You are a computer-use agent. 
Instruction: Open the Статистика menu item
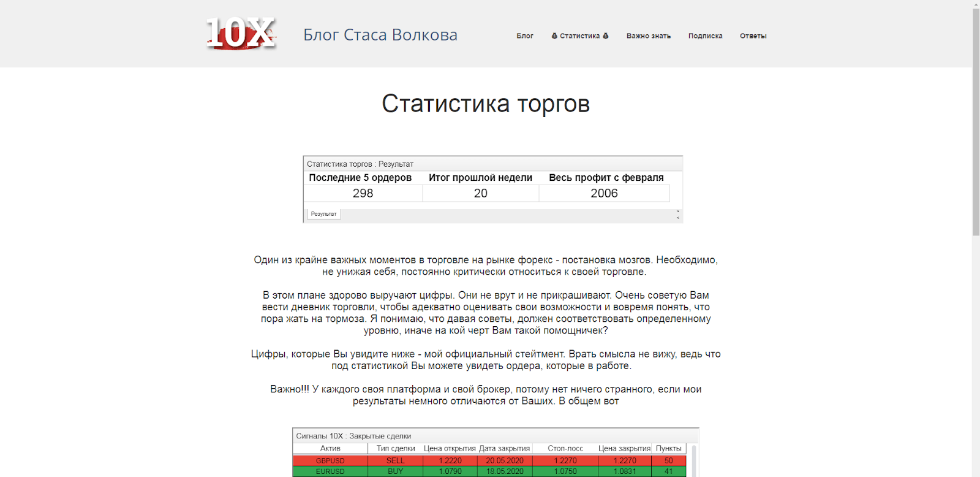580,36
